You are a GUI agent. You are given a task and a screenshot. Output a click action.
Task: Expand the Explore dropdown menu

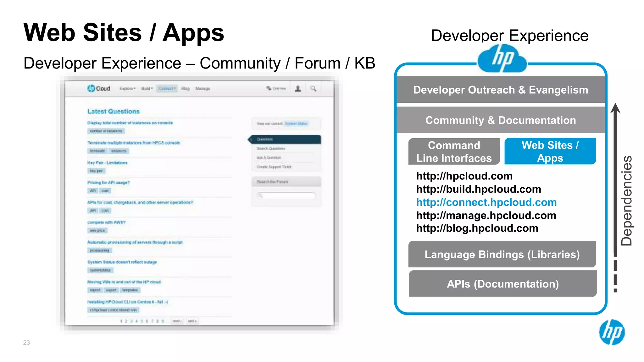tap(127, 89)
